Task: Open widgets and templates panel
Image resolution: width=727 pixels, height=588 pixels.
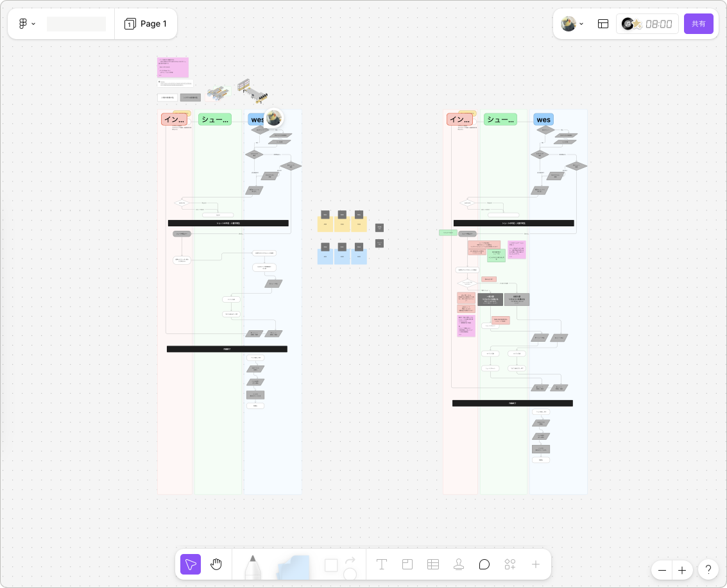Action: point(510,564)
